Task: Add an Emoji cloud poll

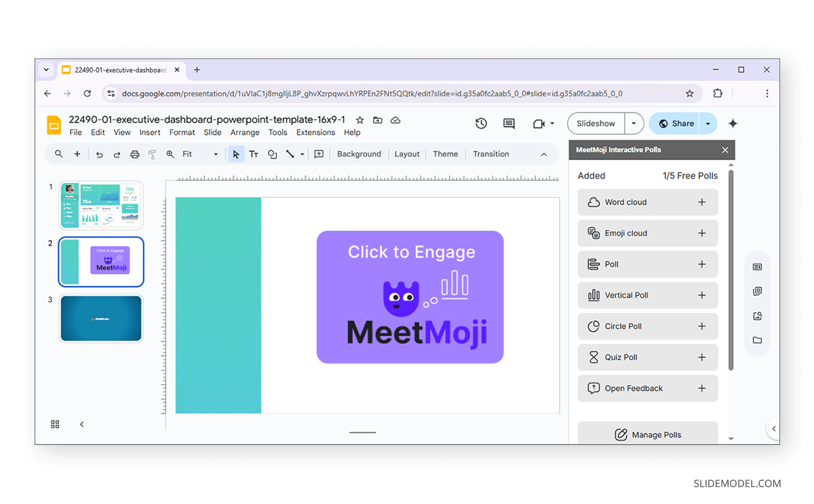Action: point(702,233)
